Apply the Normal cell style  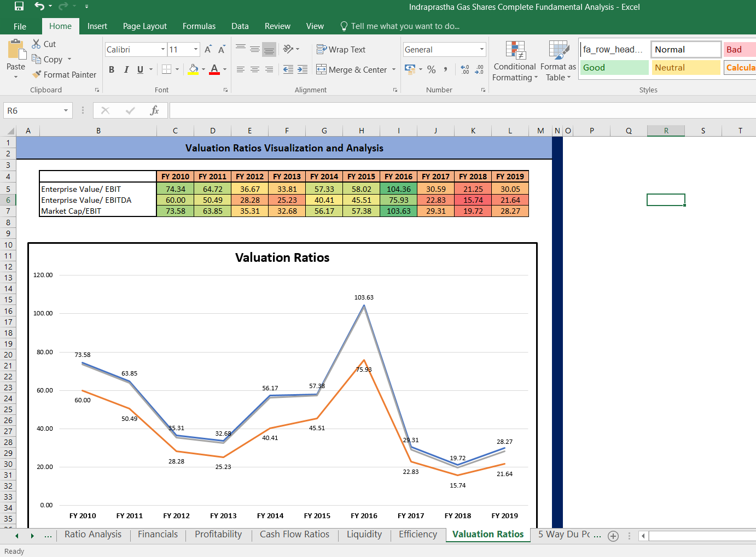point(686,50)
